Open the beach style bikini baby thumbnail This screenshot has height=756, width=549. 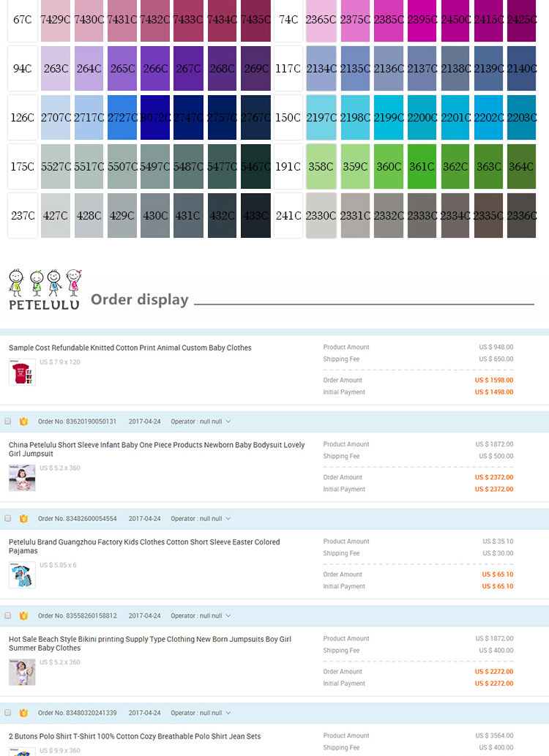[x=22, y=672]
